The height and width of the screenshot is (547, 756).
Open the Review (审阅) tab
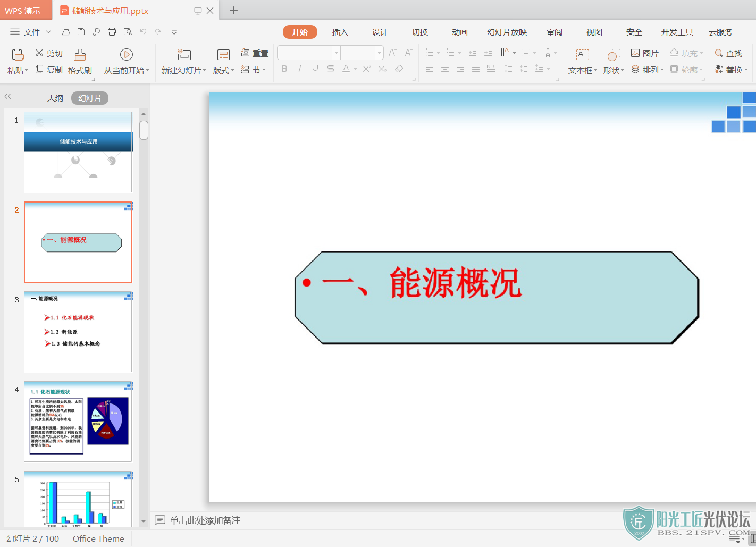[x=555, y=32]
